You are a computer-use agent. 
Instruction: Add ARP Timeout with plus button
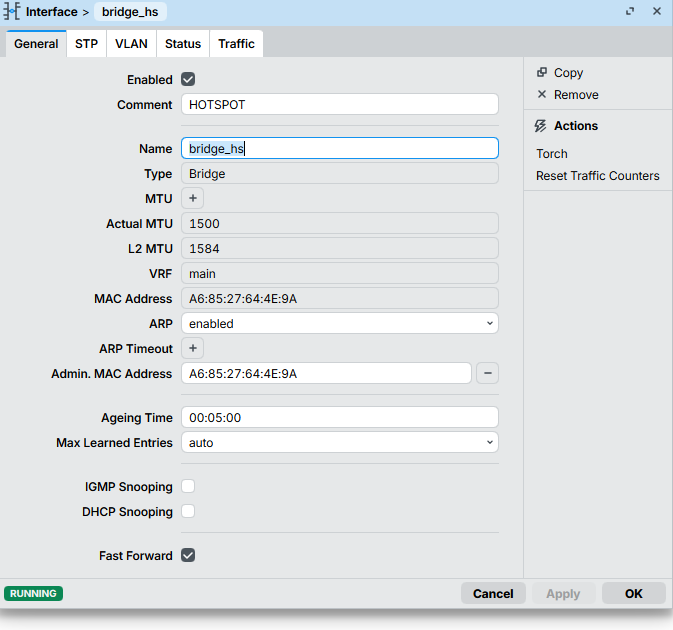(193, 348)
